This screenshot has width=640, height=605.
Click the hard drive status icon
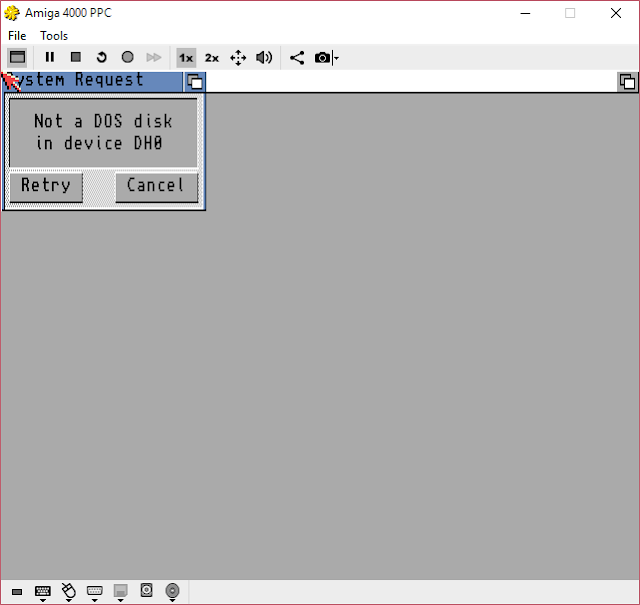click(146, 590)
